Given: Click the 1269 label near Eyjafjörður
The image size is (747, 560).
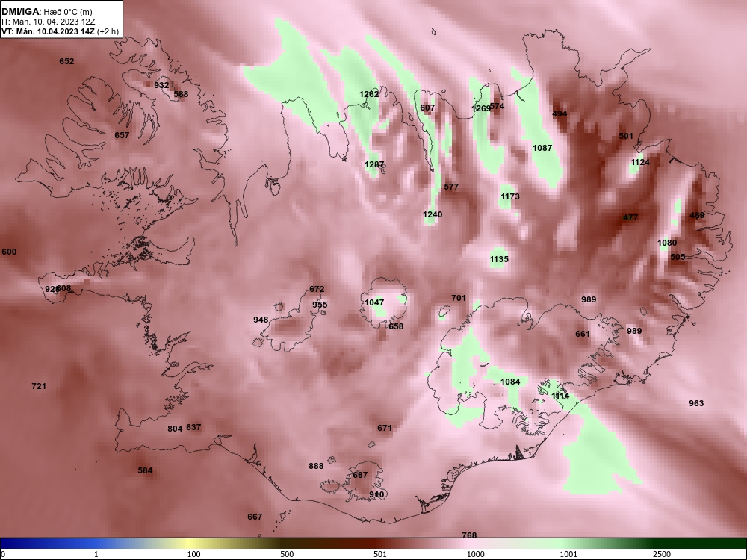Looking at the screenshot, I should coord(480,108).
